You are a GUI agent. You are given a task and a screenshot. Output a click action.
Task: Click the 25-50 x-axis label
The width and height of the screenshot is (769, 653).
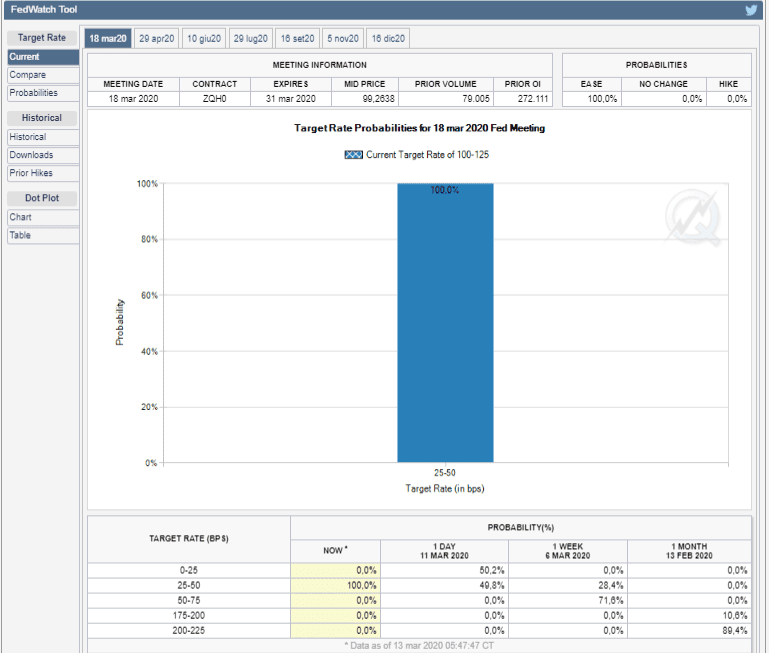pos(444,473)
